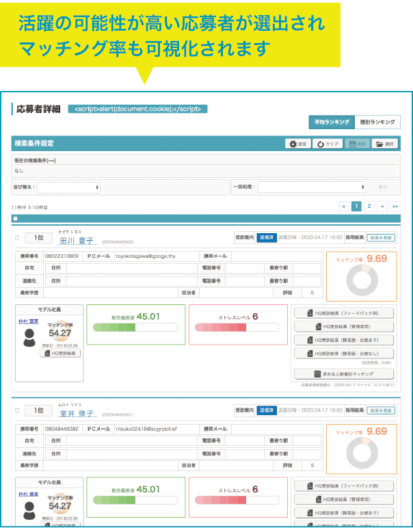Open HQ受診結果(管理者用) PDF for 田川 豊子
The width and height of the screenshot is (413, 532).
click(344, 327)
